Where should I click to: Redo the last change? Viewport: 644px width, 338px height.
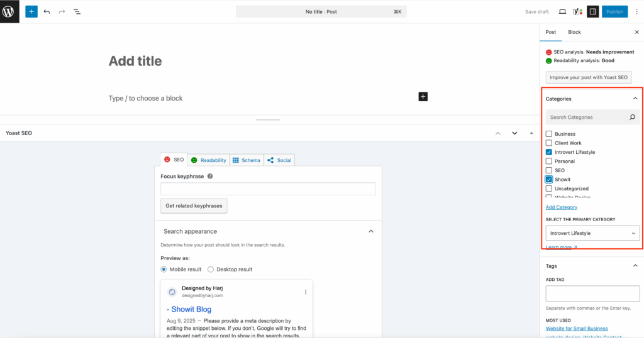click(62, 11)
